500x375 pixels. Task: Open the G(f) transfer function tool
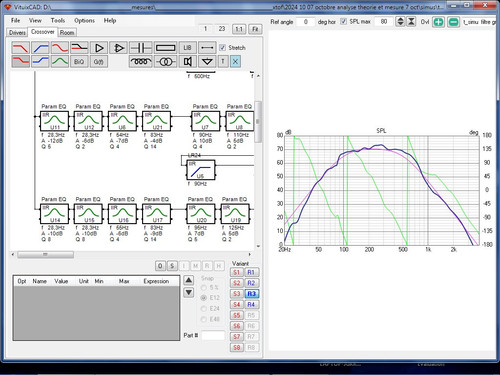click(x=99, y=61)
